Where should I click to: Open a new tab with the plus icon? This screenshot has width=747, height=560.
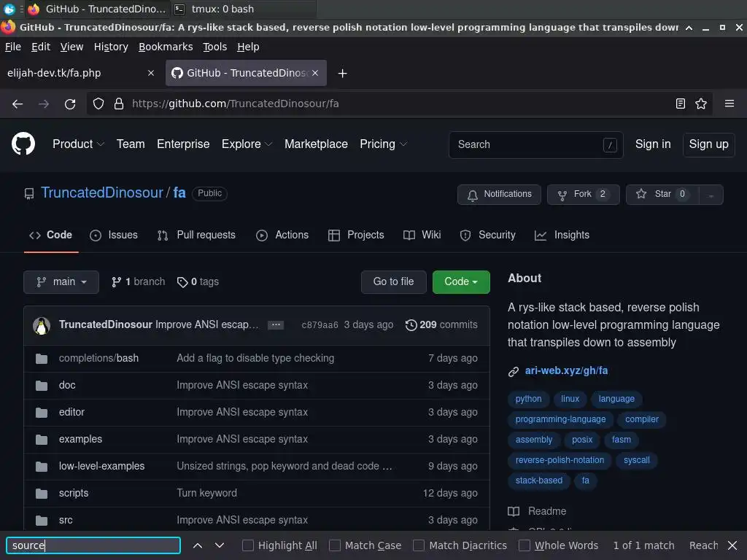click(342, 74)
